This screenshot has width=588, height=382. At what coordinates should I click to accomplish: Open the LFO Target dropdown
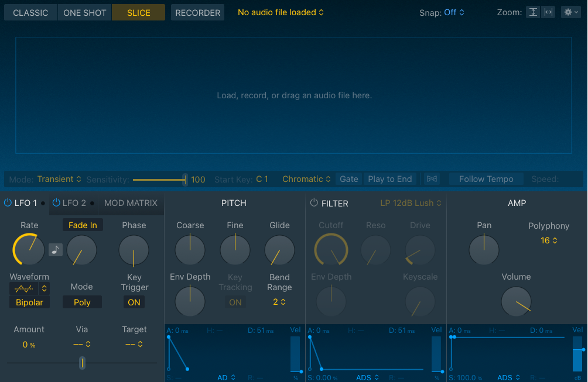coord(134,344)
